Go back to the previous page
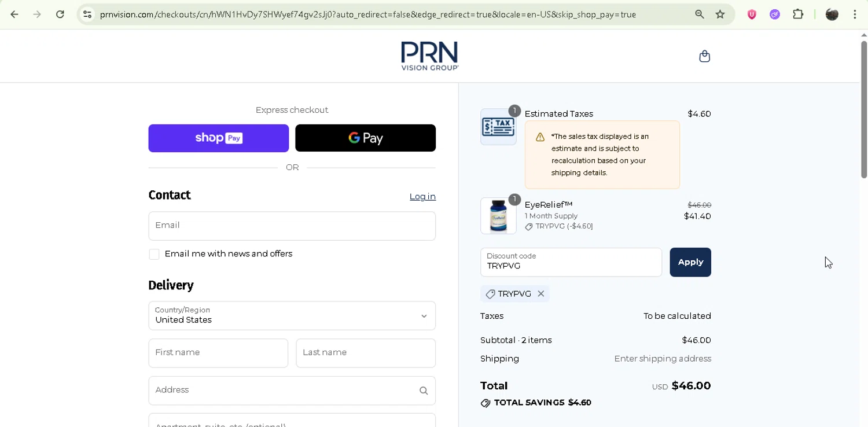 click(x=14, y=14)
